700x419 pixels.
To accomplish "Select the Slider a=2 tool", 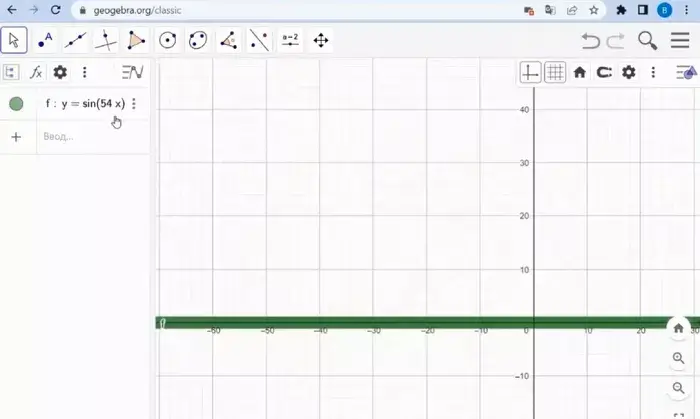I will coord(290,40).
